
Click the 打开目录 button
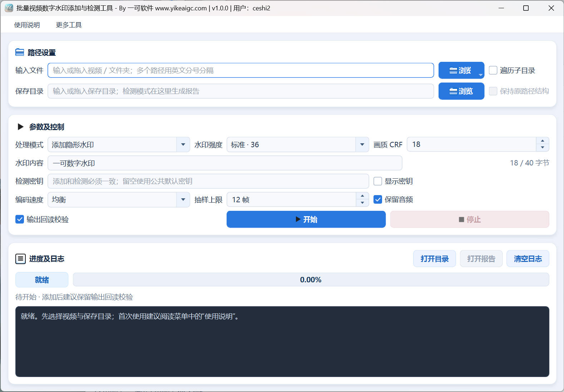(435, 259)
